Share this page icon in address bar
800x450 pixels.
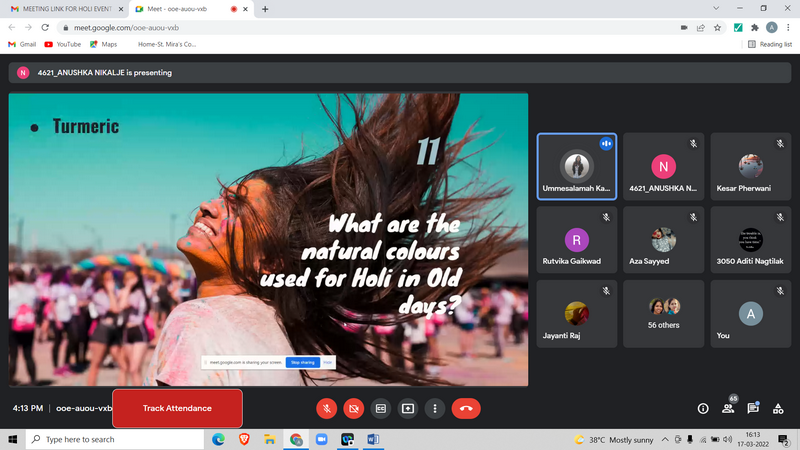tap(701, 28)
